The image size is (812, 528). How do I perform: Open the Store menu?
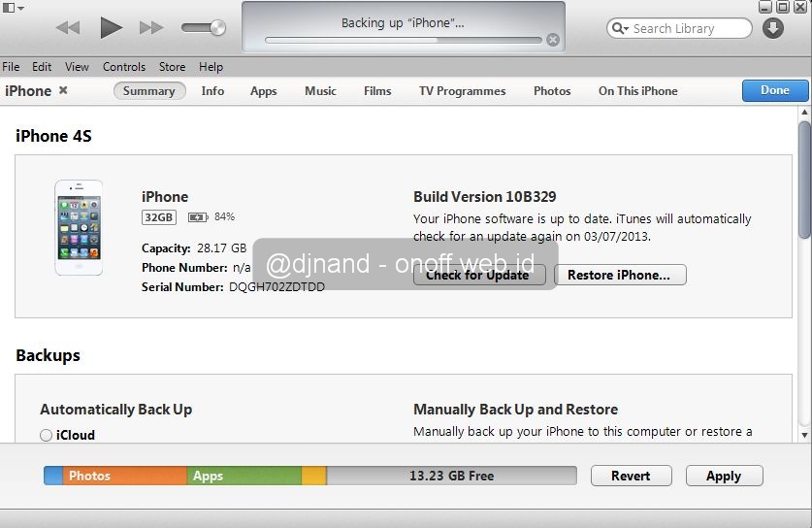tap(172, 67)
